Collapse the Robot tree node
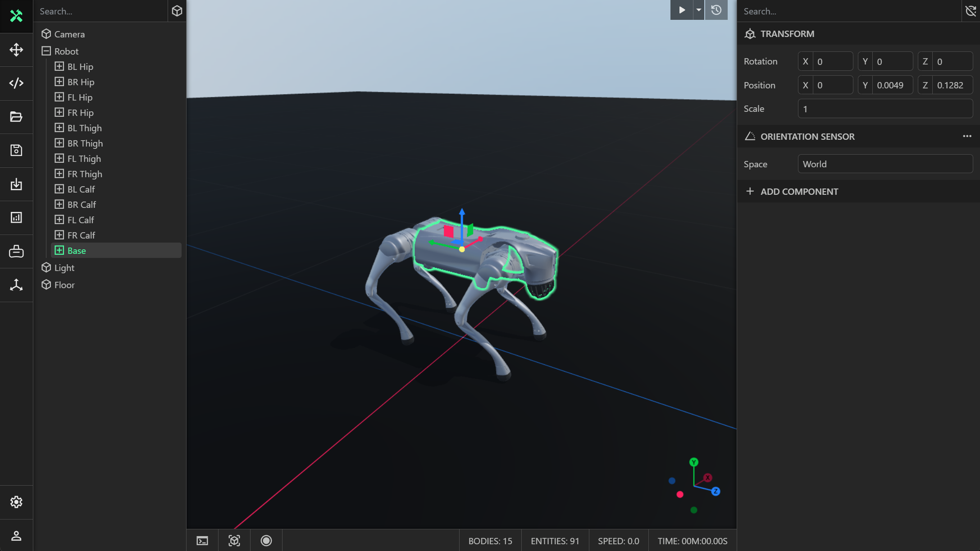 pos(46,51)
